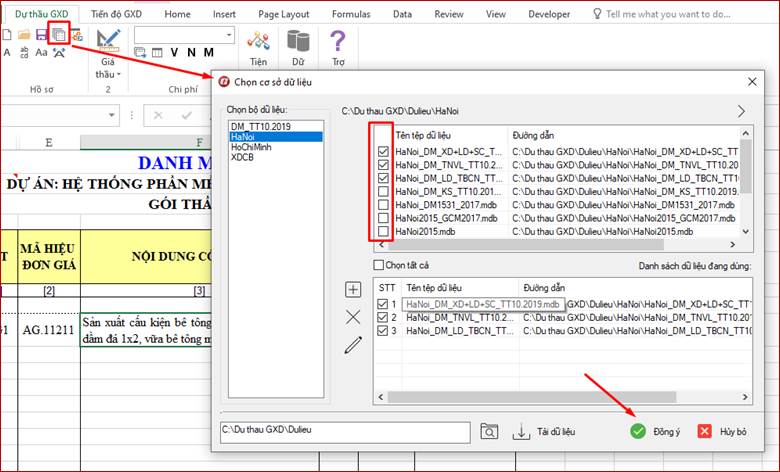Click the open folder icon in ribbon
The width and height of the screenshot is (780, 472).
[x=24, y=35]
